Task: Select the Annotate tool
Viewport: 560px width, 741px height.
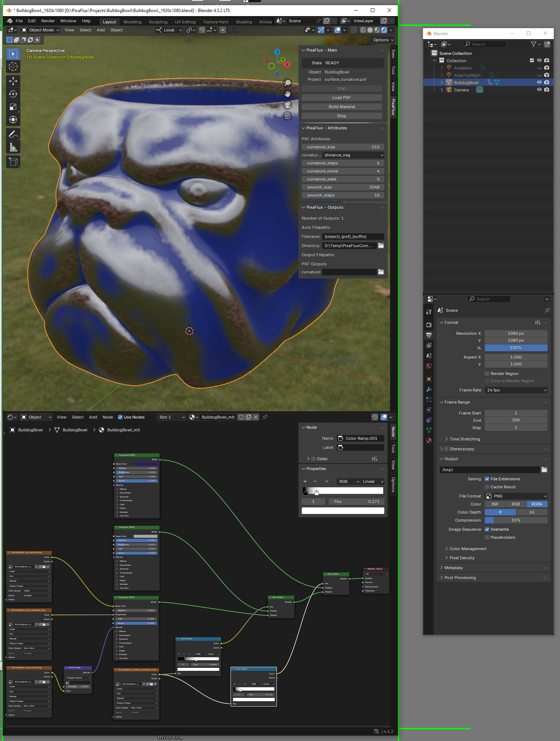Action: 13,135
